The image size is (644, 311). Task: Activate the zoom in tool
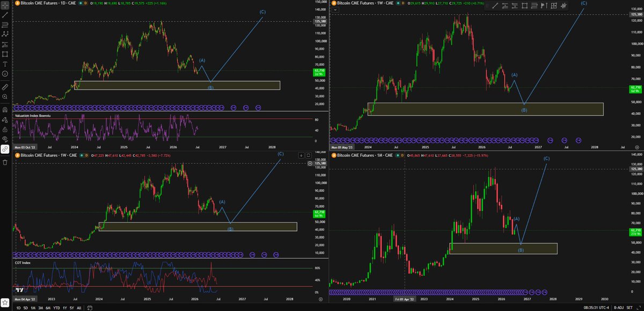pos(5,96)
